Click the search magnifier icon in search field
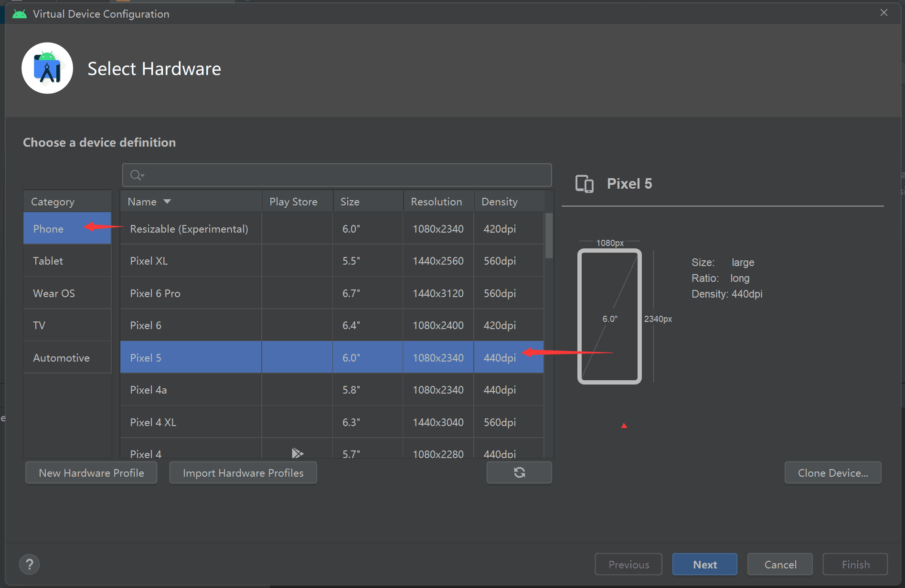The width and height of the screenshot is (905, 588). pos(137,175)
